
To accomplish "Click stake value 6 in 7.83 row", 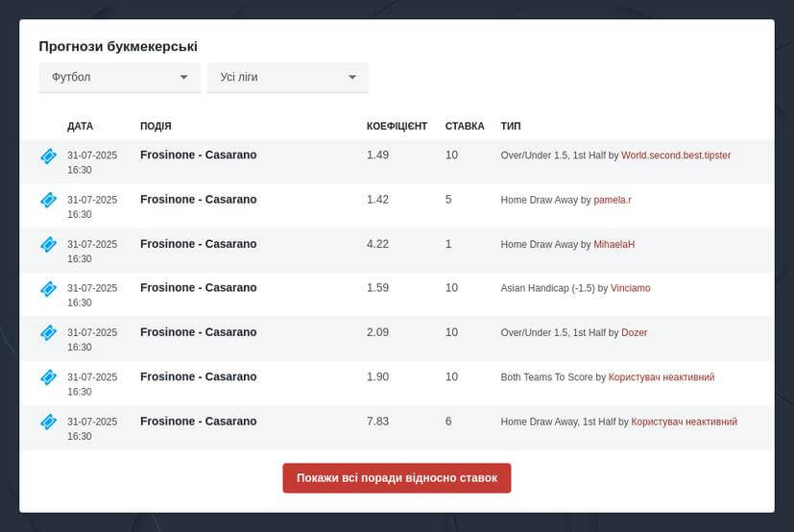I will (448, 422).
